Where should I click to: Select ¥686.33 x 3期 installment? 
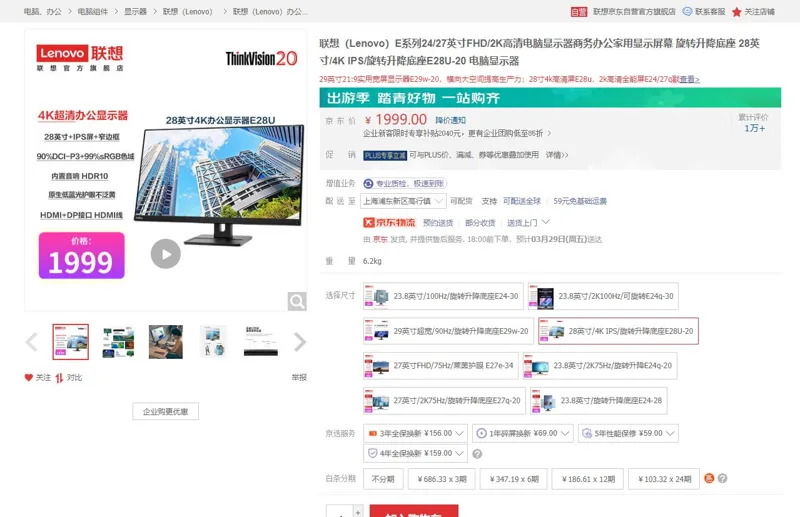pyautogui.click(x=442, y=479)
